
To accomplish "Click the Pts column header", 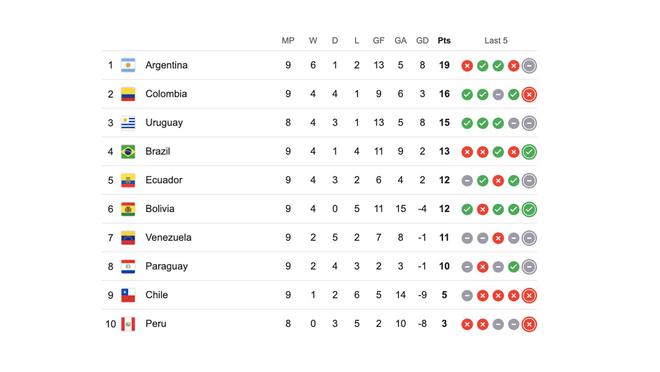I will tap(444, 40).
